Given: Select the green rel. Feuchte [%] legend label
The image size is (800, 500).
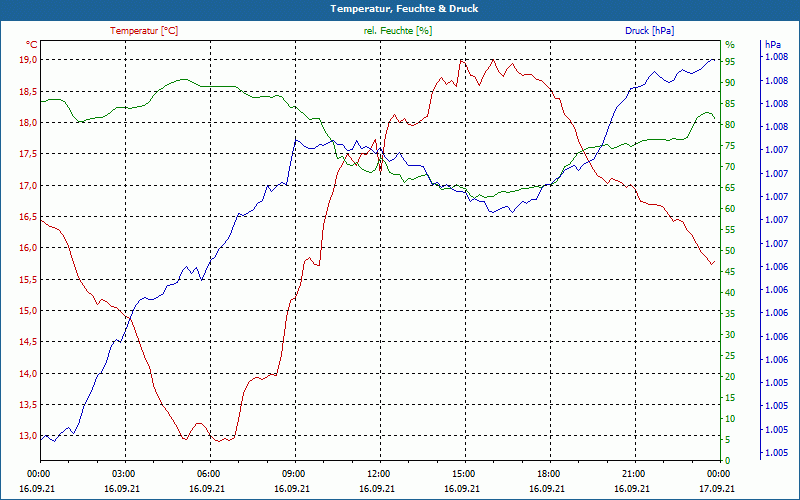Looking at the screenshot, I should (x=398, y=31).
